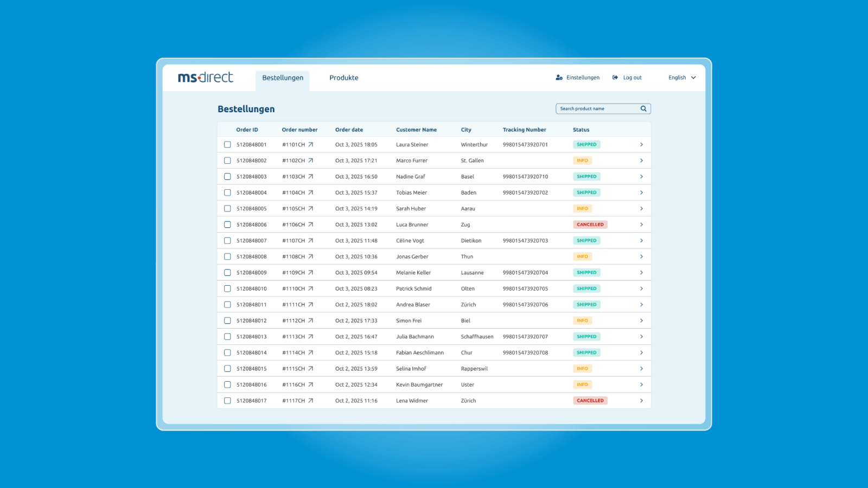Open external link arrow for order #1115CH

pyautogui.click(x=311, y=369)
